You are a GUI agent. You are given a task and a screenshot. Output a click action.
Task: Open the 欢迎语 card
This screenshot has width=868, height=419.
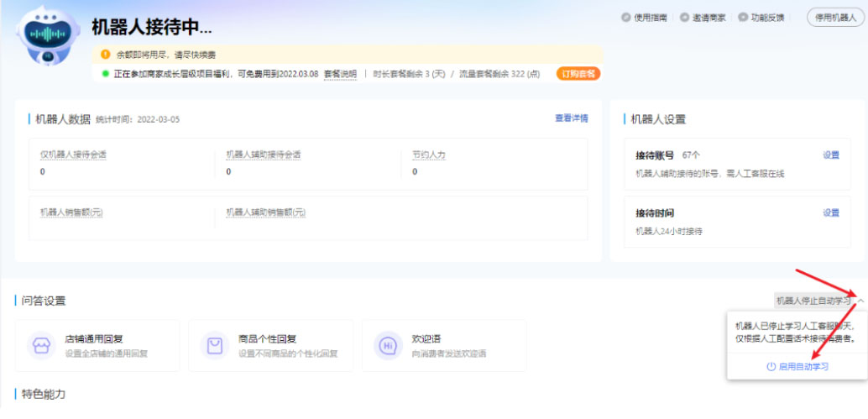[x=444, y=345]
